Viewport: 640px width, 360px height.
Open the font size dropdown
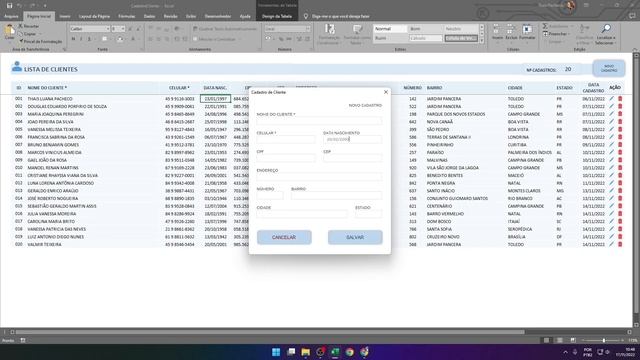(x=123, y=29)
